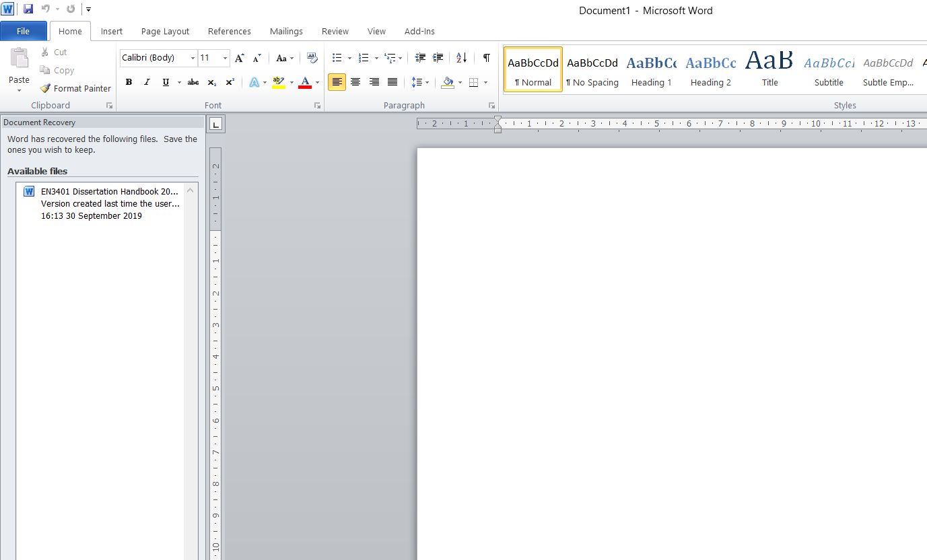Open the Clipboard dialog launcher
Viewport: 927px width, 560px height.
pyautogui.click(x=109, y=106)
